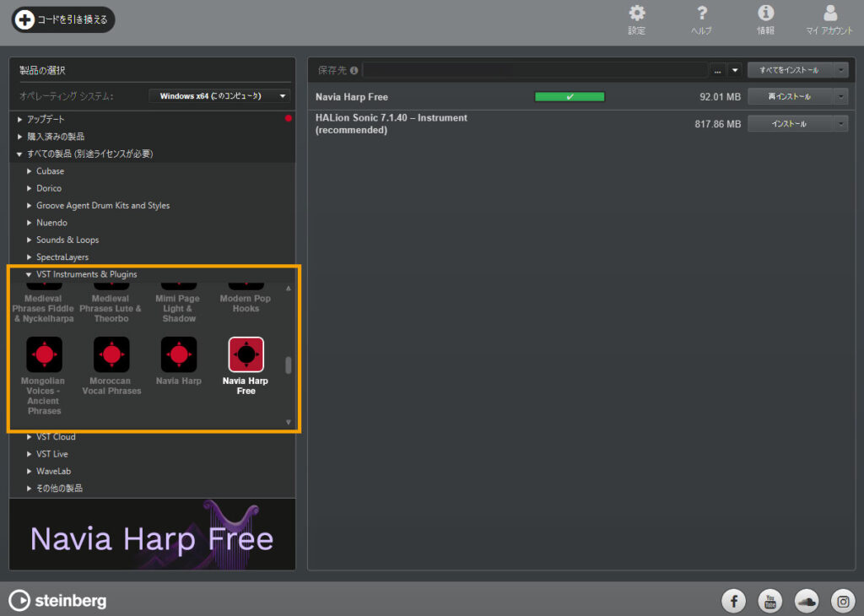Select the Mongolian Voices product icon

click(x=44, y=354)
